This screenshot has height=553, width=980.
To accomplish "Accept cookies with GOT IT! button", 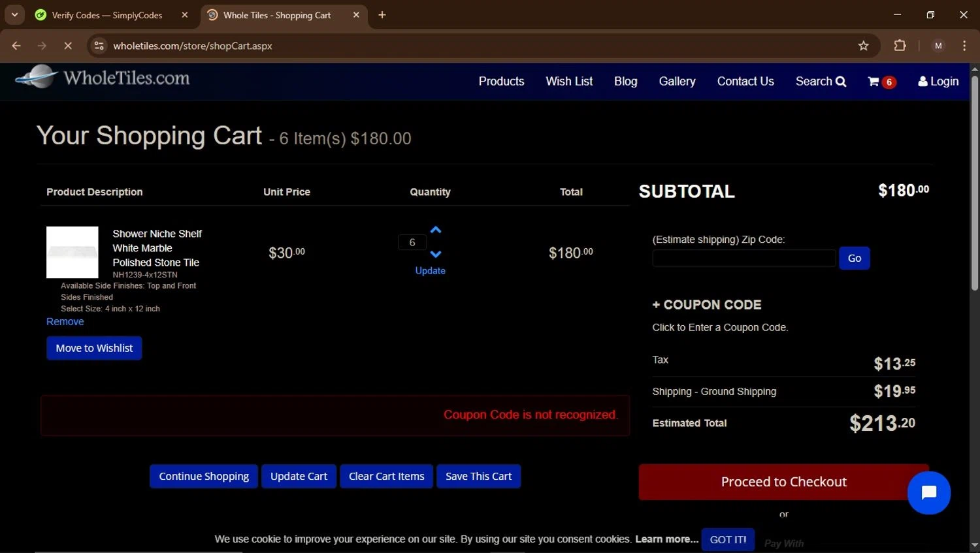I will 728,539.
